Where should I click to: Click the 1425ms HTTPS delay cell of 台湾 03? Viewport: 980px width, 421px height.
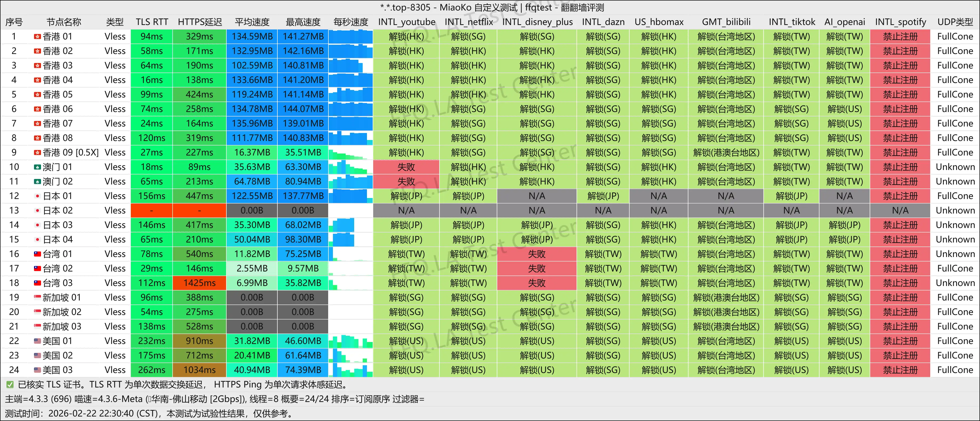coord(199,282)
